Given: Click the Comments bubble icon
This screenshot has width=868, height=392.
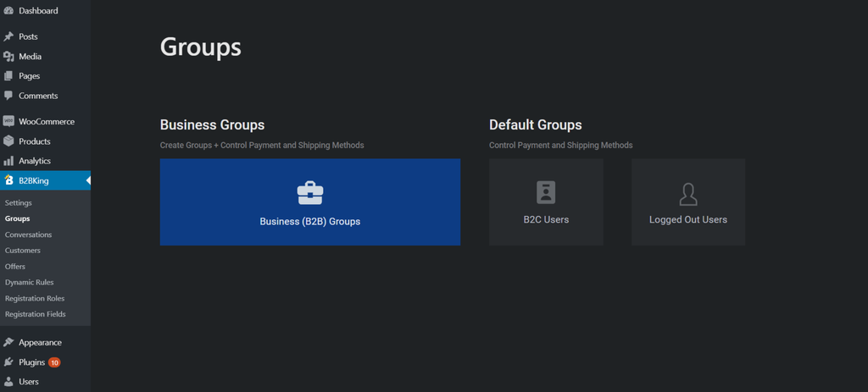Looking at the screenshot, I should (8, 96).
